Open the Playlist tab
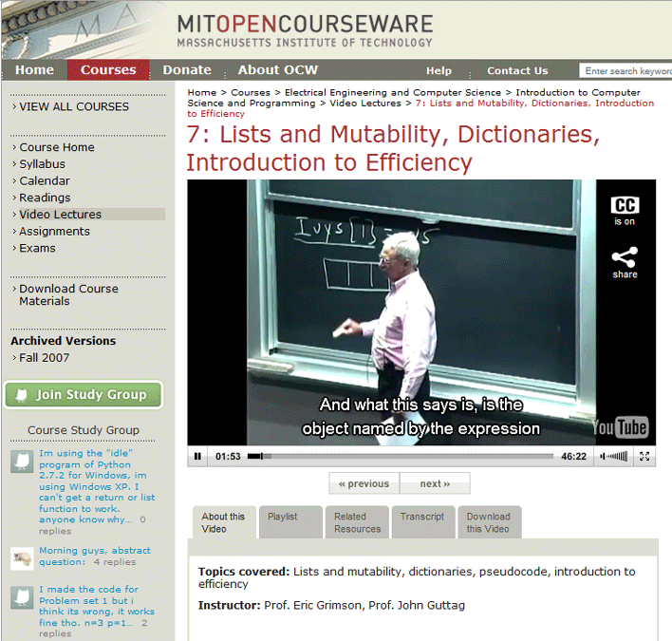 (x=290, y=522)
